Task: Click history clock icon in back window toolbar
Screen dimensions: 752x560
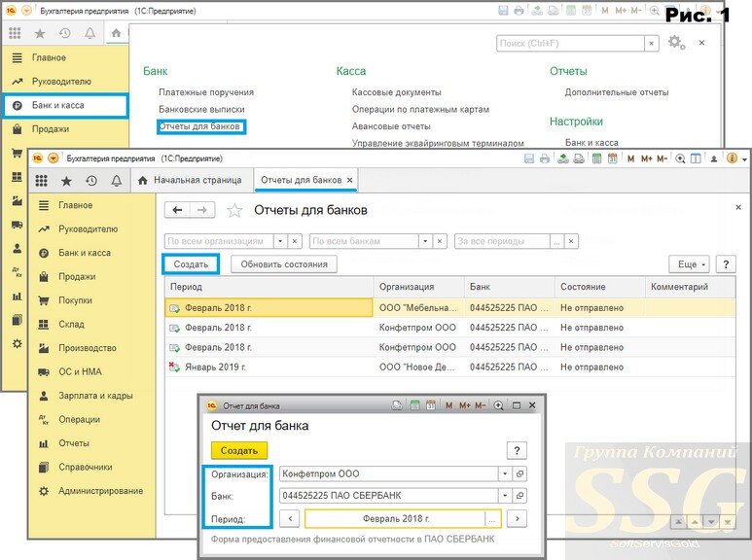Action: [65, 33]
